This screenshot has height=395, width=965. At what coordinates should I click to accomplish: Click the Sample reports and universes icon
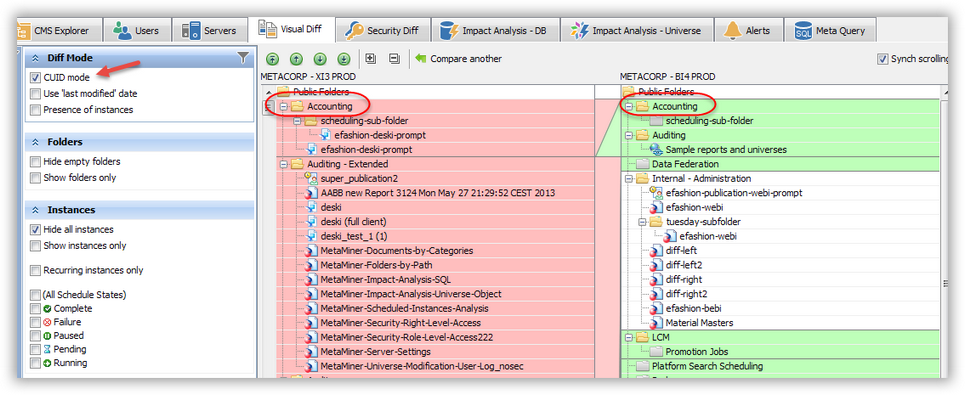click(656, 150)
